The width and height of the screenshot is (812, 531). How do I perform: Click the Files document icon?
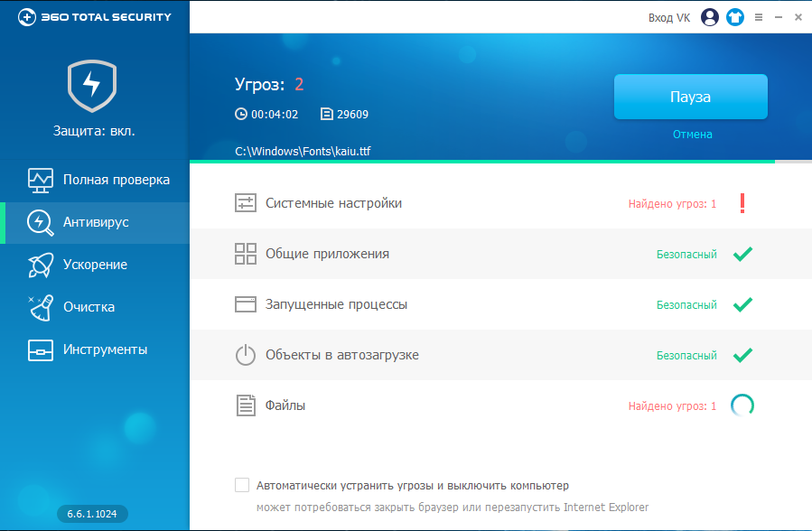(246, 405)
